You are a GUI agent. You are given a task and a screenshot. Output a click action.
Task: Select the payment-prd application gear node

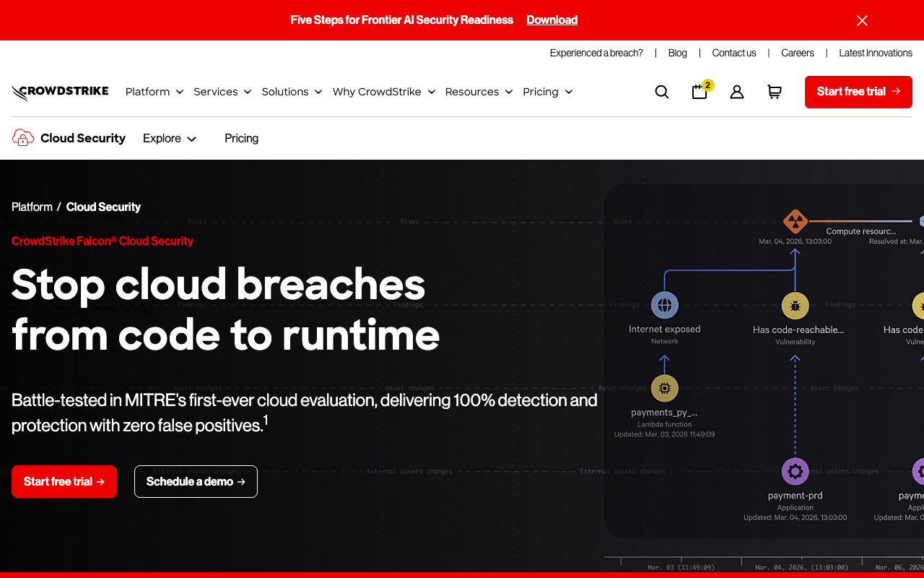click(x=795, y=472)
